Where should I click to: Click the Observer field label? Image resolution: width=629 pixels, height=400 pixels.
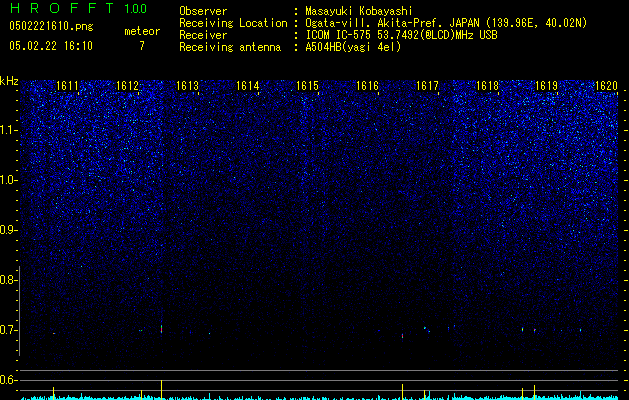tap(203, 11)
